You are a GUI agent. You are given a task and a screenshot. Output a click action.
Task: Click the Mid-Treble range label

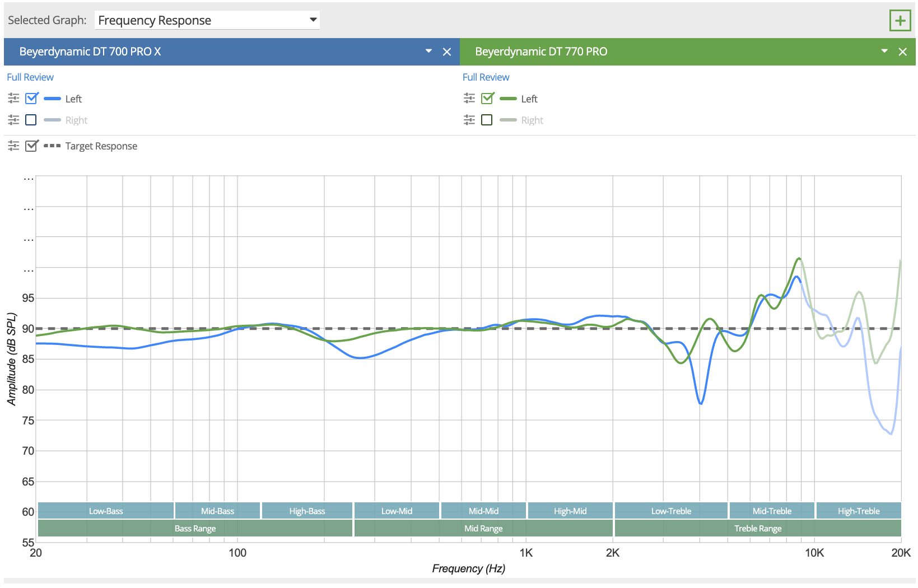coord(772,511)
